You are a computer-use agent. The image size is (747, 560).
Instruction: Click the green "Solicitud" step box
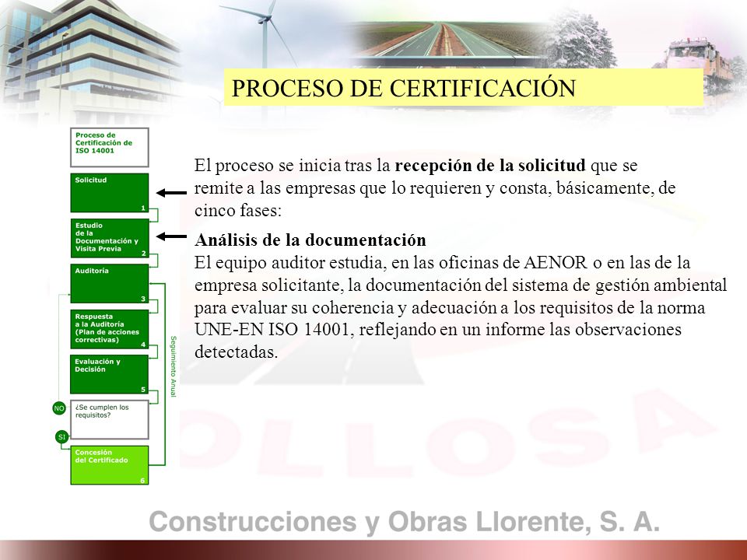[x=110, y=193]
